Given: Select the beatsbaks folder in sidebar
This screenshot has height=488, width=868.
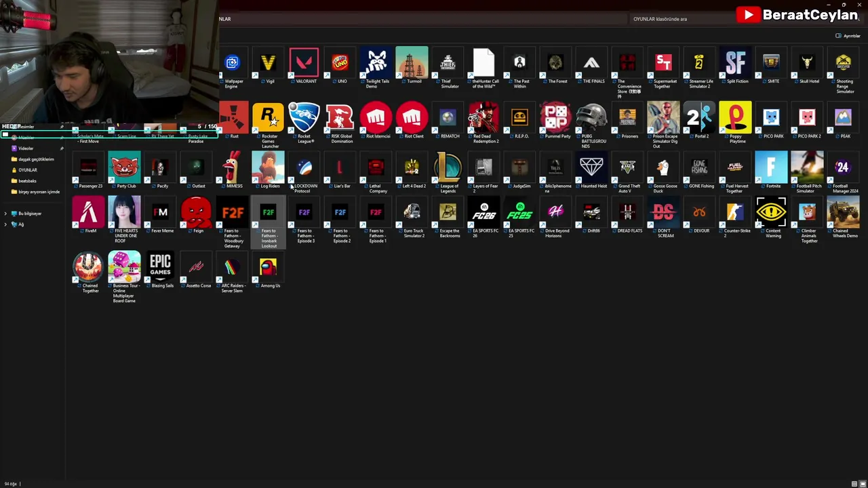Looking at the screenshot, I should tap(27, 181).
